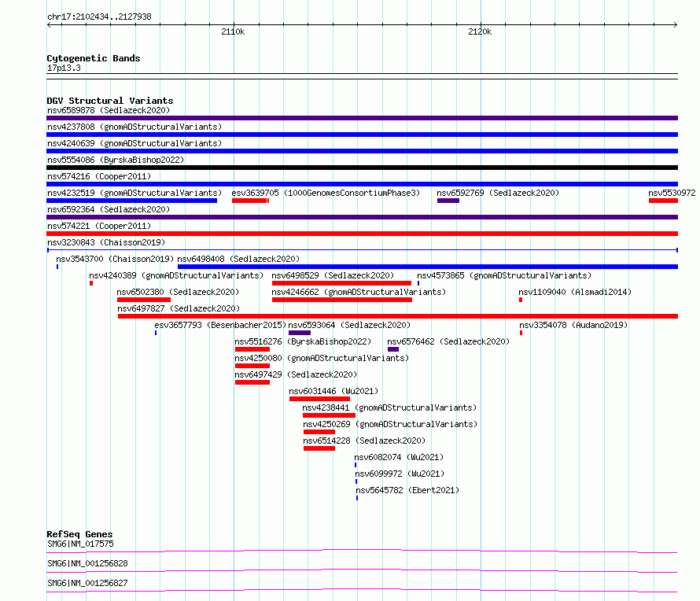The image size is (700, 601).
Task: Click the nsv4240389 gnomAD variant label
Action: pos(176,275)
